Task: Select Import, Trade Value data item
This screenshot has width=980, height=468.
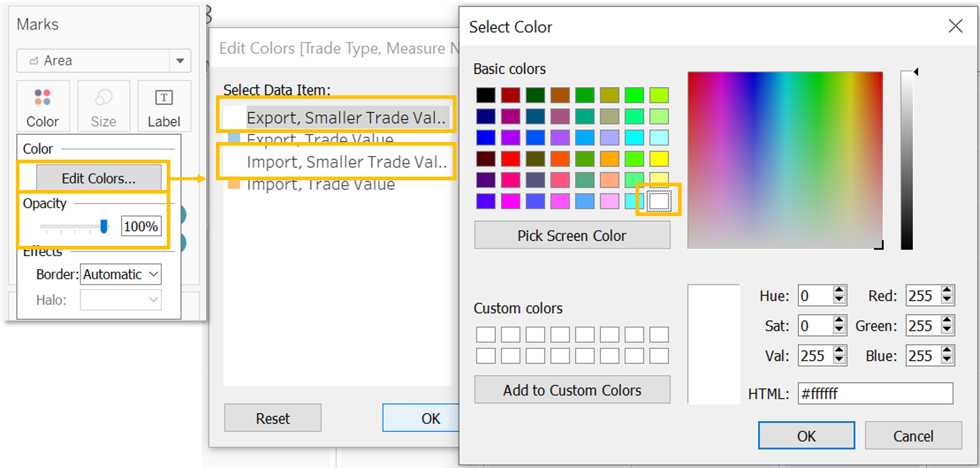Action: point(320,185)
